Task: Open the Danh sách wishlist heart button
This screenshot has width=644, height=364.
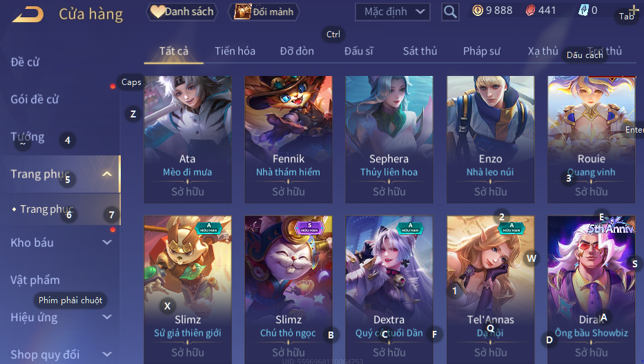Action: tap(182, 12)
